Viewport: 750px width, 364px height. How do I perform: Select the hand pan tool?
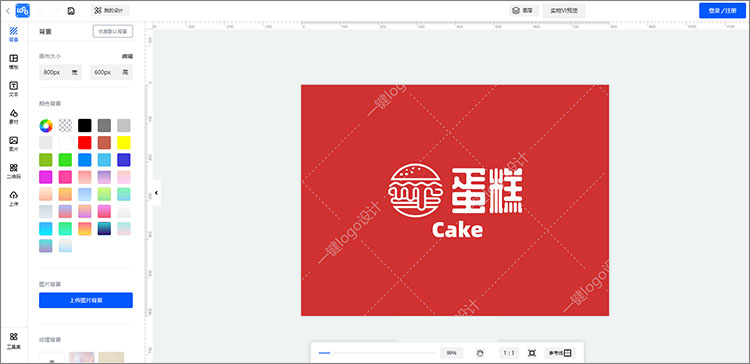(x=480, y=353)
